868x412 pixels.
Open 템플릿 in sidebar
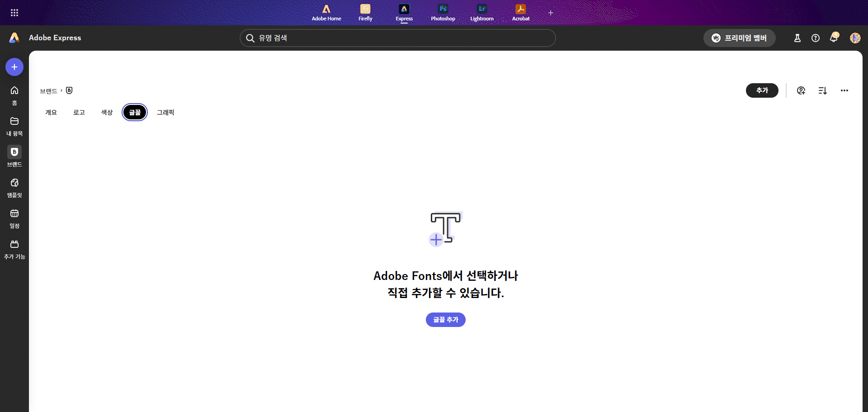tap(14, 188)
